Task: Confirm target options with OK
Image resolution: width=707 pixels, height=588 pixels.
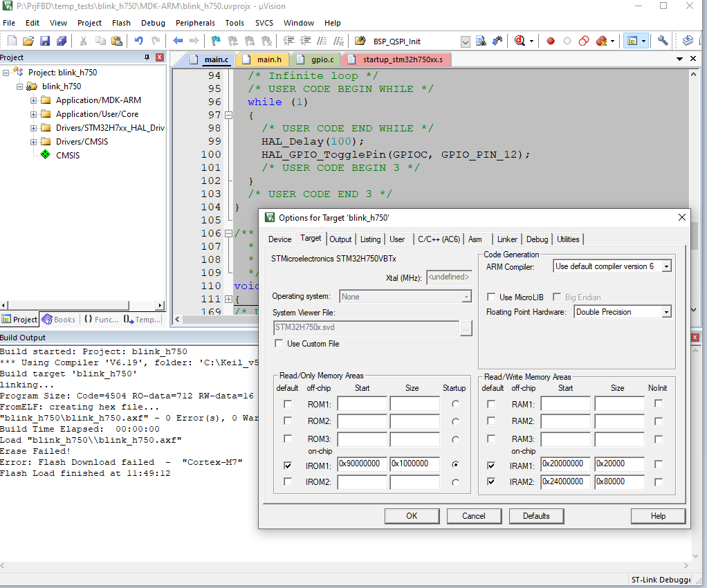Action: point(412,515)
